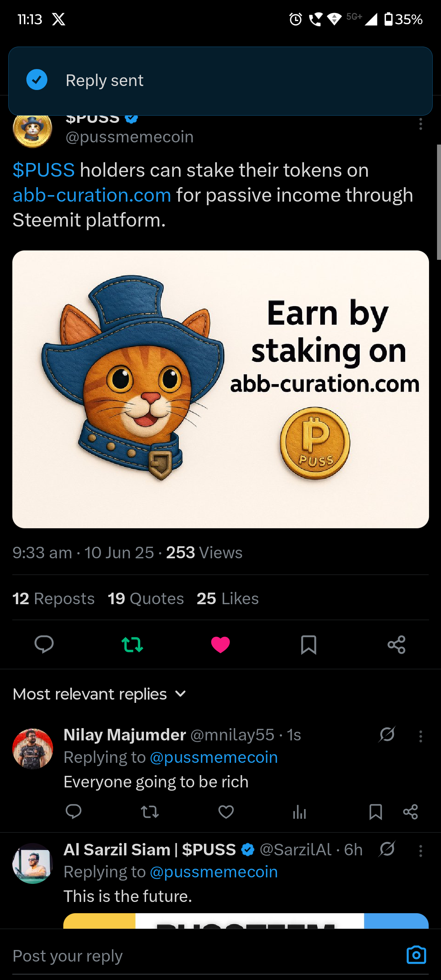Image resolution: width=441 pixels, height=980 pixels.
Task: View analytics for Nilay Majumder's reply
Action: click(299, 812)
